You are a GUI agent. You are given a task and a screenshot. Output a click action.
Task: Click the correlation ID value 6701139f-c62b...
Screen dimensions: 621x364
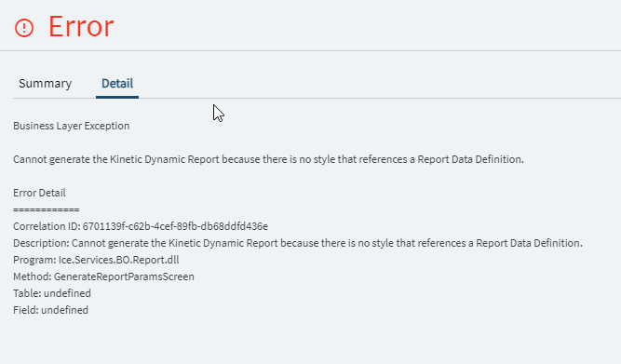tap(175, 226)
